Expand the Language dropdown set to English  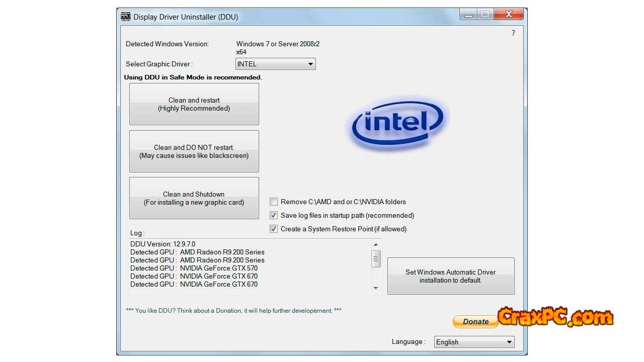point(474,342)
